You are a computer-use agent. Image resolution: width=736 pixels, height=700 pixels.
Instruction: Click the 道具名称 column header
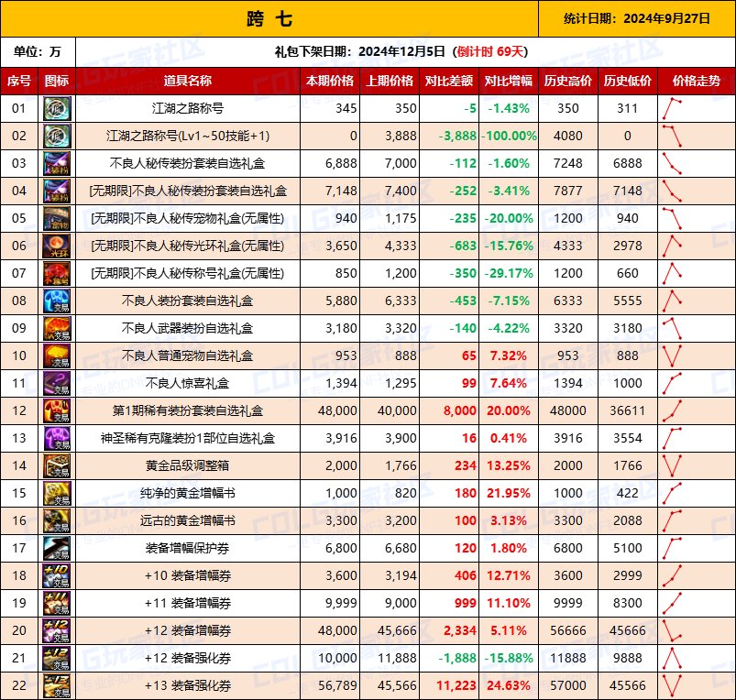188,82
